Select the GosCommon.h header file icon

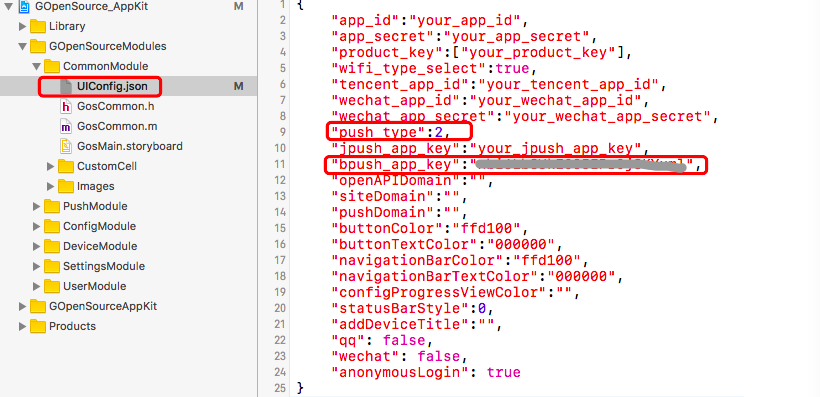click(x=65, y=107)
